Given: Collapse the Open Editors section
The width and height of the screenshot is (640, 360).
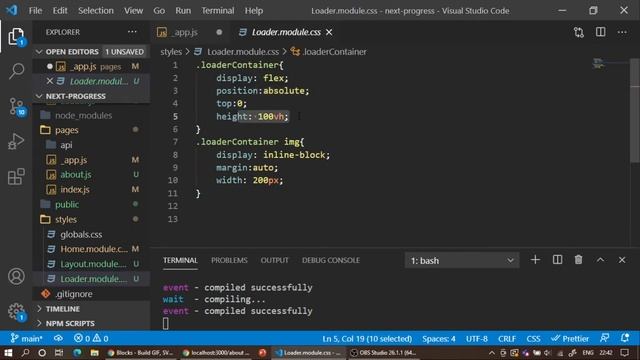Looking at the screenshot, I should pyautogui.click(x=91, y=52).
